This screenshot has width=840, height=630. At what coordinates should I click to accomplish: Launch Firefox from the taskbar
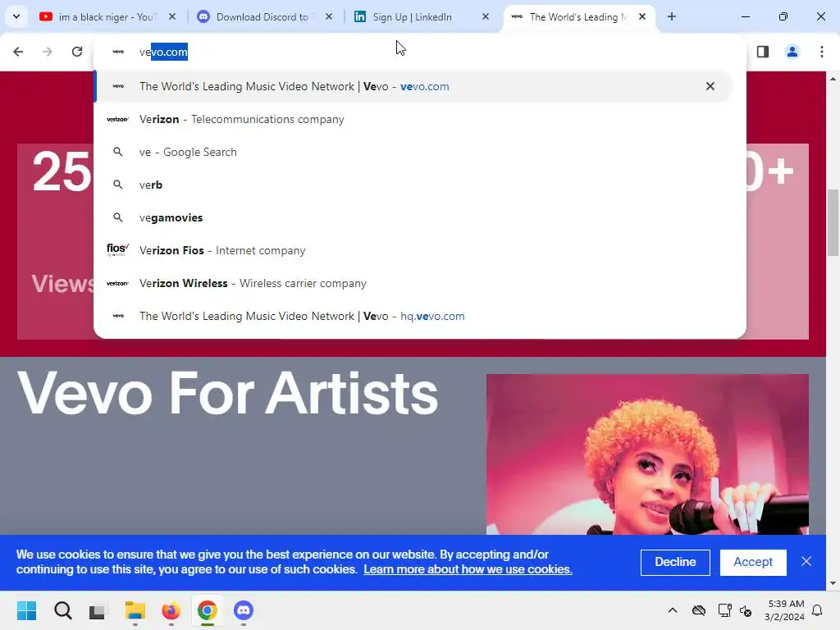click(171, 610)
